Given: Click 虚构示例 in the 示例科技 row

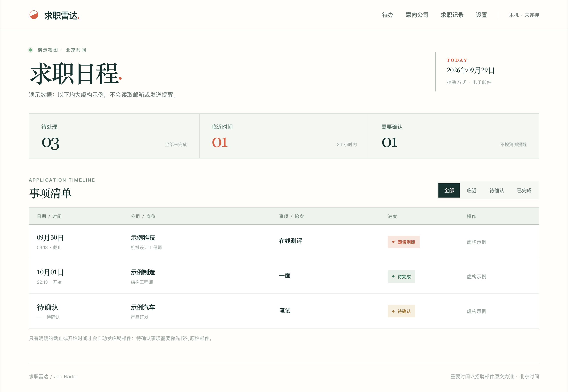Looking at the screenshot, I should (x=476, y=242).
